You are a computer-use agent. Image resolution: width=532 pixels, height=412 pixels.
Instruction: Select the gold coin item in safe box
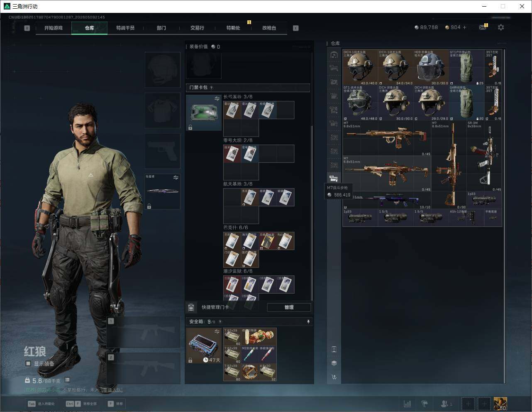click(x=250, y=372)
